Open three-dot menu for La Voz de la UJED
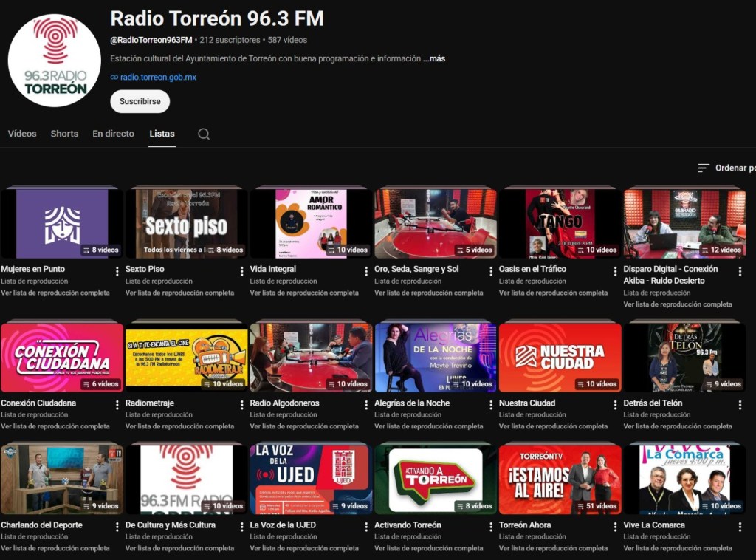 (366, 527)
